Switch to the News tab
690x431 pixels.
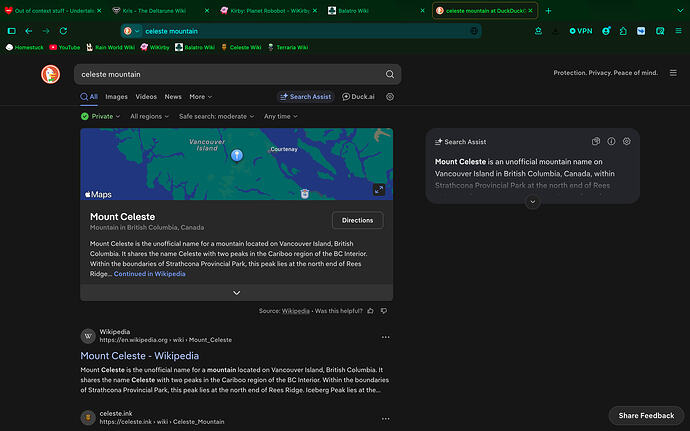pos(173,97)
